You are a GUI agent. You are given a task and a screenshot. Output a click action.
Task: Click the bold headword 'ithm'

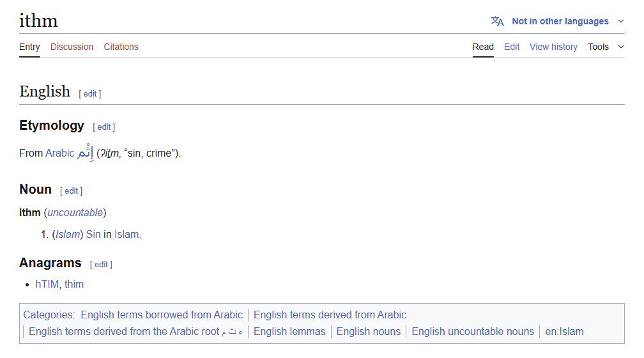(x=30, y=212)
